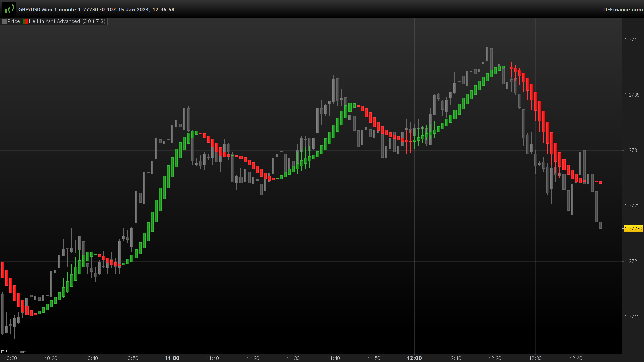Select the Price legend label
This screenshot has height=362, width=644.
point(14,21)
